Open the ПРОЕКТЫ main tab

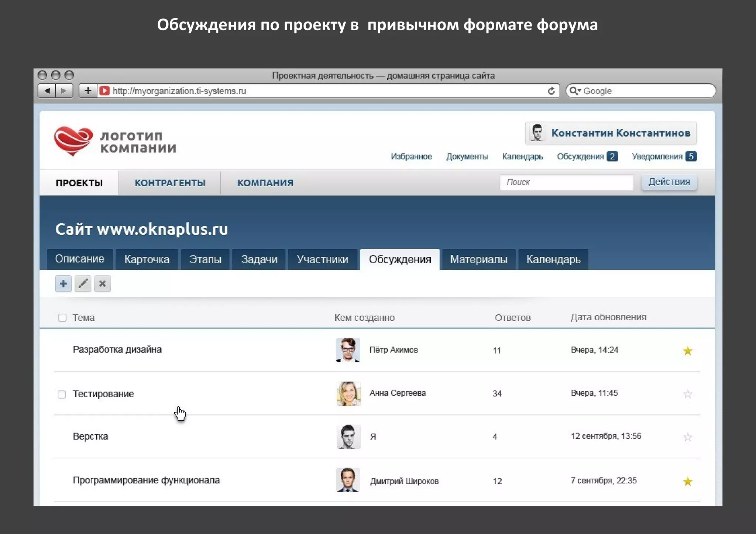pos(79,183)
